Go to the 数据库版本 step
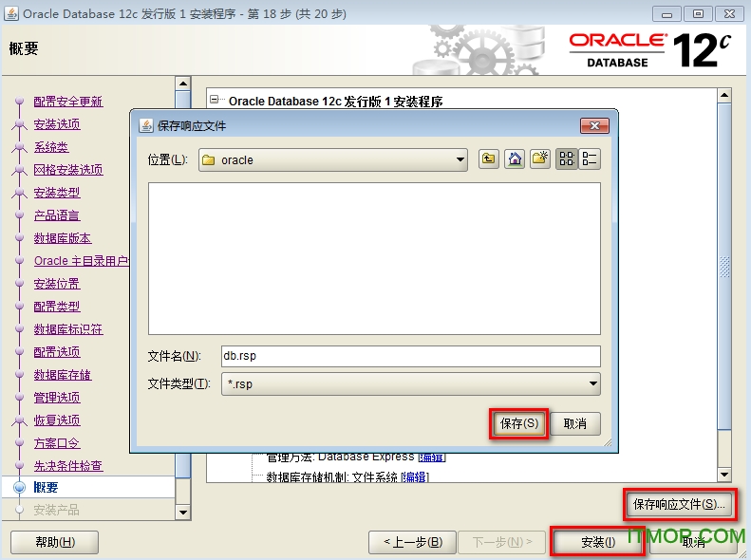 tap(63, 238)
